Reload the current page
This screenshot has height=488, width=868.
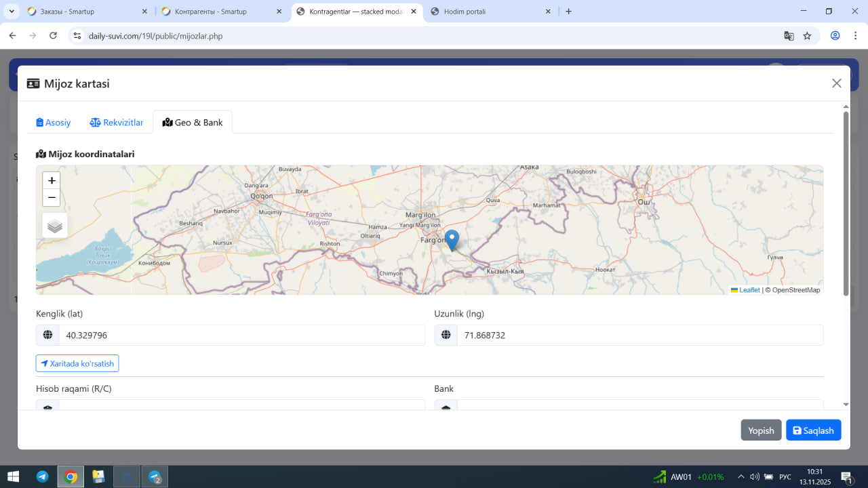point(53,36)
